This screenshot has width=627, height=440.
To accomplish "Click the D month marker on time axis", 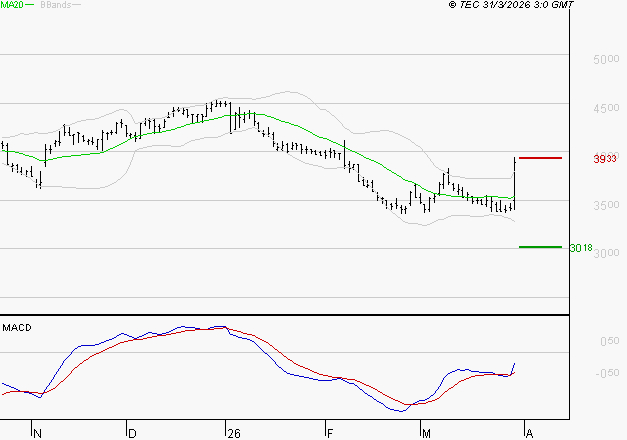I will point(132,434).
